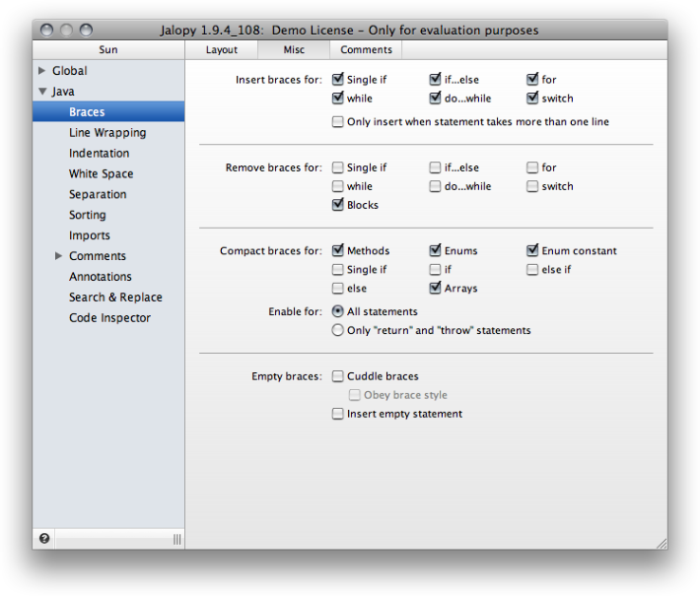700x596 pixels.
Task: Uncheck Compact braces for Arrays
Action: click(435, 289)
